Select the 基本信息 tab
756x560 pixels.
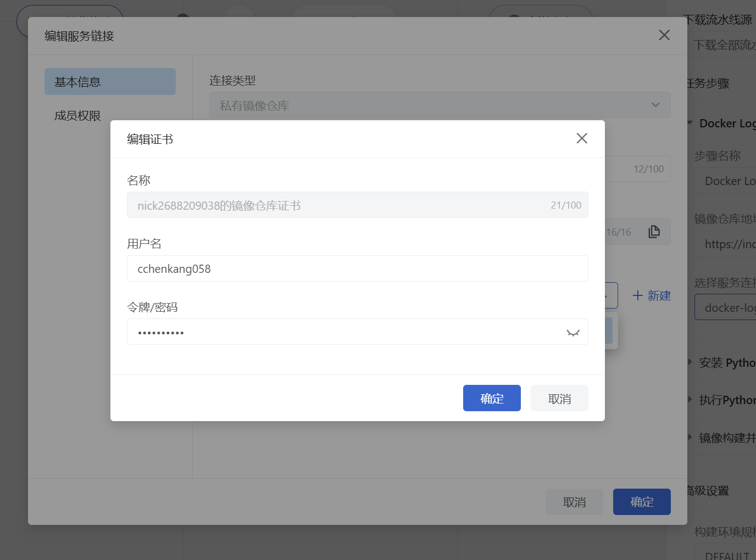tap(110, 82)
